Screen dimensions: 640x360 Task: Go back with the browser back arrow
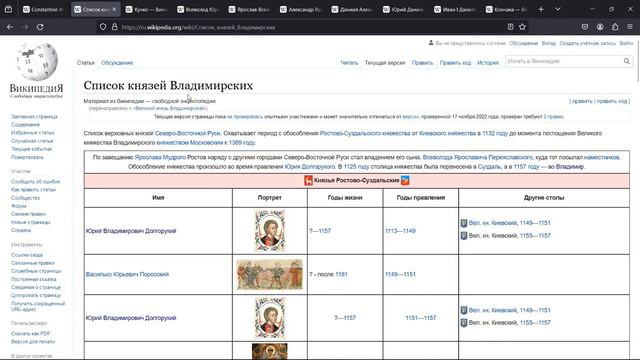click(x=10, y=27)
